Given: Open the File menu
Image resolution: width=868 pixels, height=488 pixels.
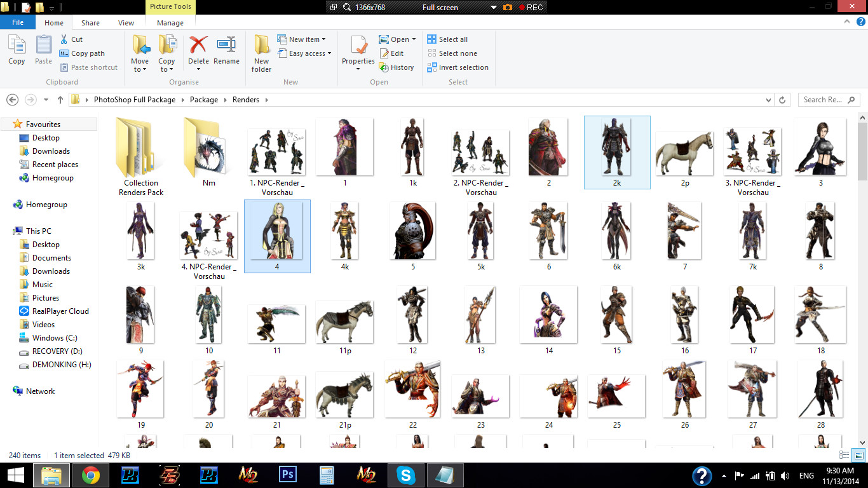Looking at the screenshot, I should point(18,22).
